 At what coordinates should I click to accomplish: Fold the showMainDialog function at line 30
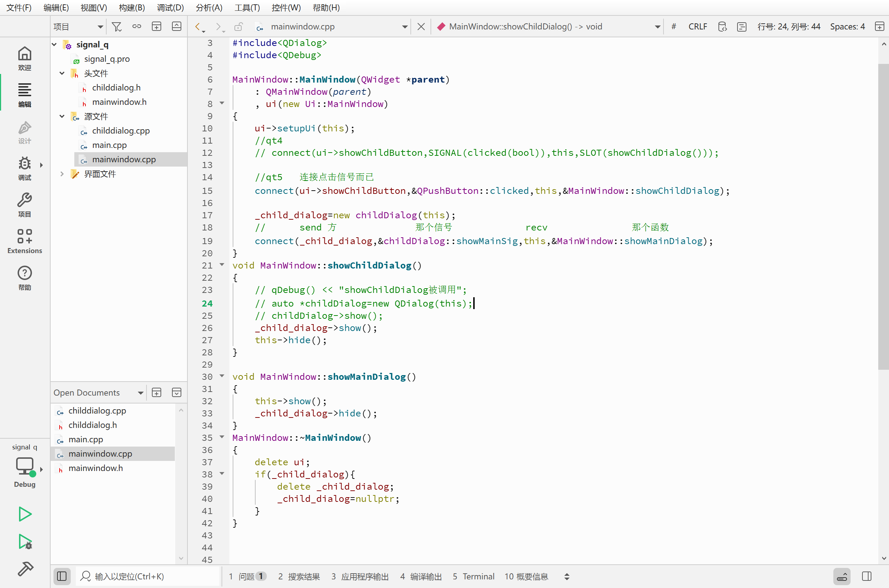[222, 376]
